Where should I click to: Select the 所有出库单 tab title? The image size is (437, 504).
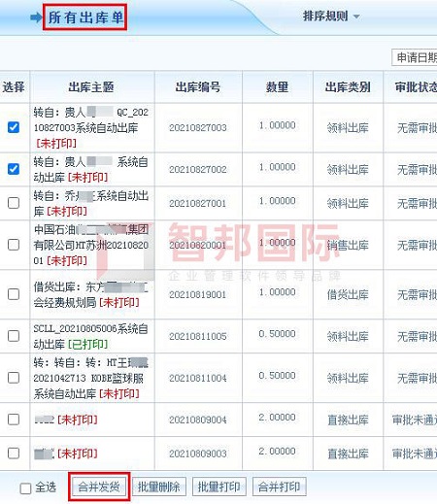click(x=85, y=17)
